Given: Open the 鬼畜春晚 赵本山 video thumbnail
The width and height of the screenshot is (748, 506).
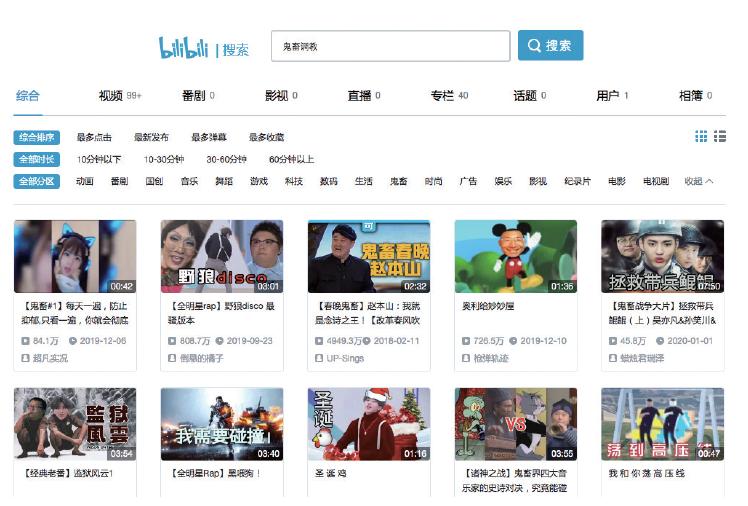Looking at the screenshot, I should (x=369, y=257).
